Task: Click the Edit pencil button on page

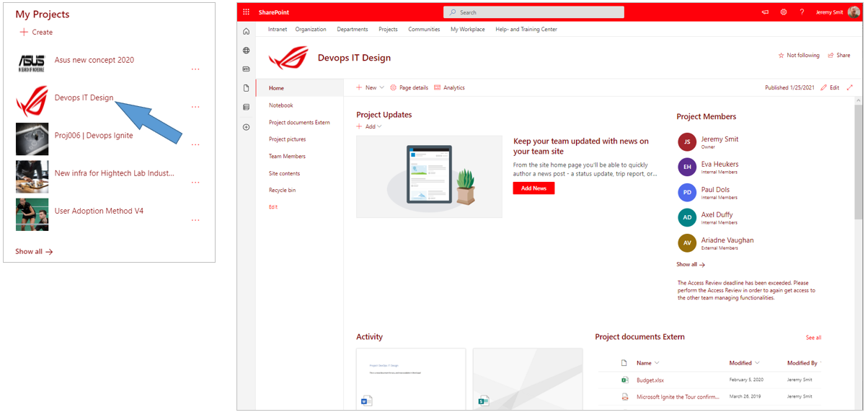Action: pyautogui.click(x=830, y=87)
